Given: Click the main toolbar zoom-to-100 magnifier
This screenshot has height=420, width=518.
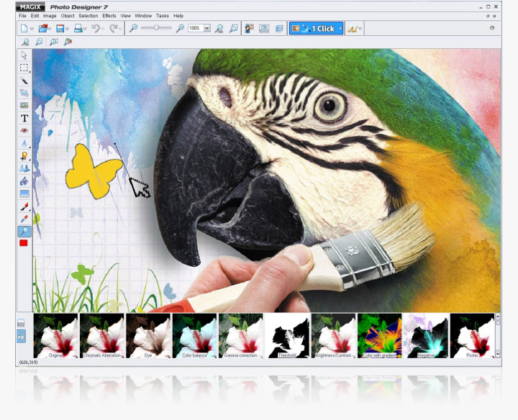Looking at the screenshot, I should click(x=219, y=29).
